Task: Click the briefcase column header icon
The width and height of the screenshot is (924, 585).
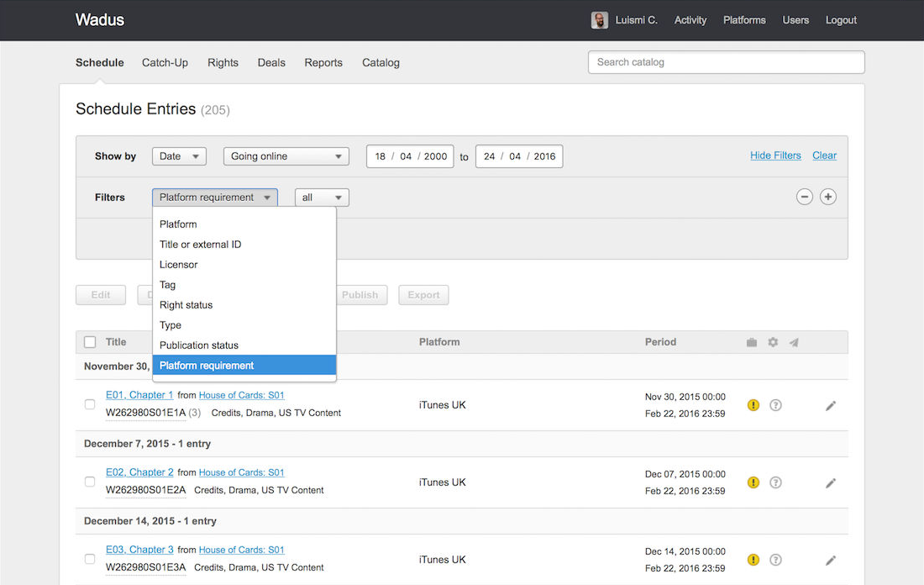Action: (x=752, y=343)
